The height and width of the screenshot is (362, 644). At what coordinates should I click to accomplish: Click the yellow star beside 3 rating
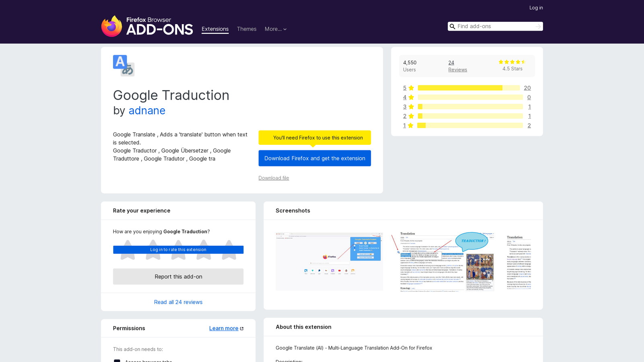click(x=411, y=107)
